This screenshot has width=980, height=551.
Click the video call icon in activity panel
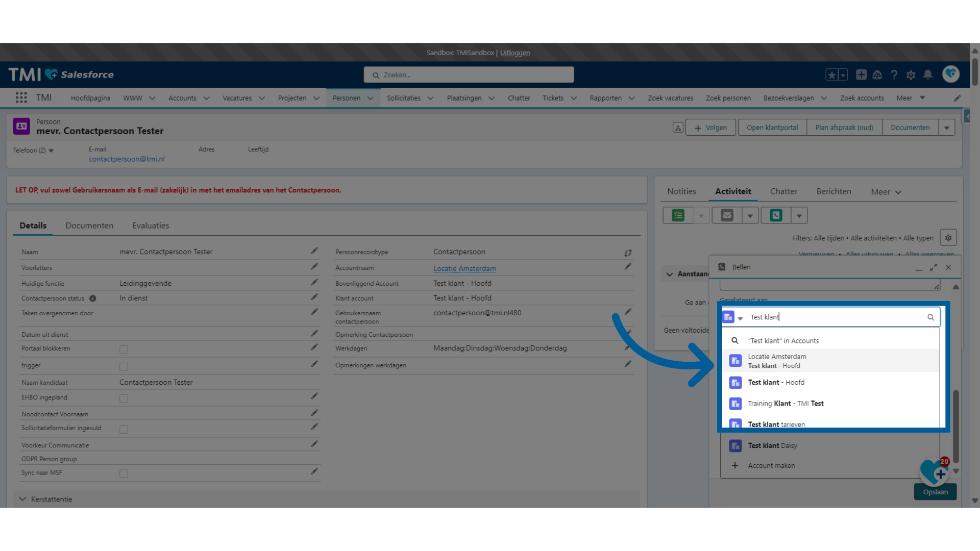tap(775, 215)
